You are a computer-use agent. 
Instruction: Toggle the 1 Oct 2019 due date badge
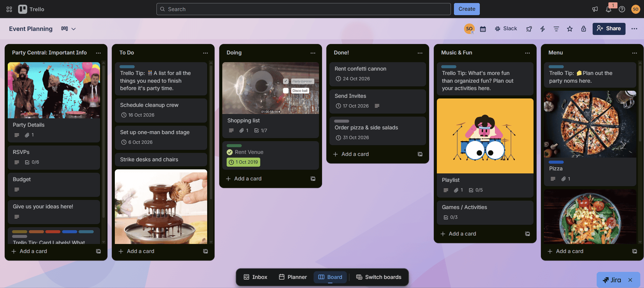click(243, 162)
